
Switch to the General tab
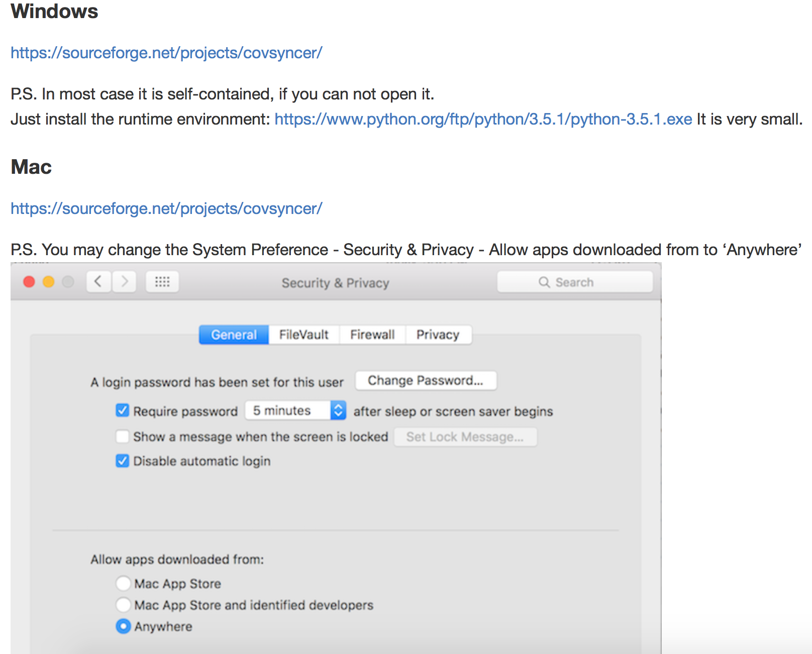234,335
